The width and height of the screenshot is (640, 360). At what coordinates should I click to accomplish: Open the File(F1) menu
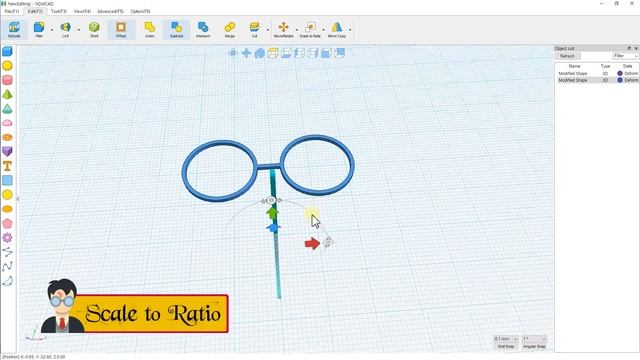point(11,11)
